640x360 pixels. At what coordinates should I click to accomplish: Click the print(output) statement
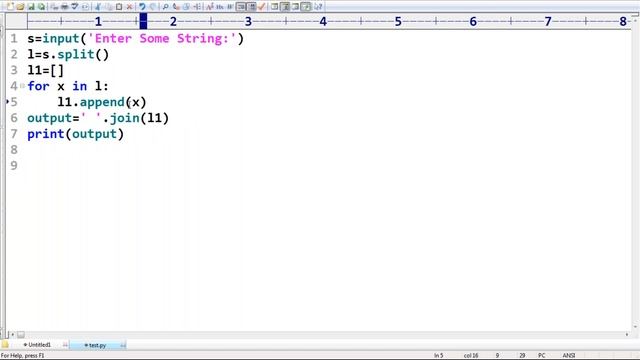[x=76, y=134]
